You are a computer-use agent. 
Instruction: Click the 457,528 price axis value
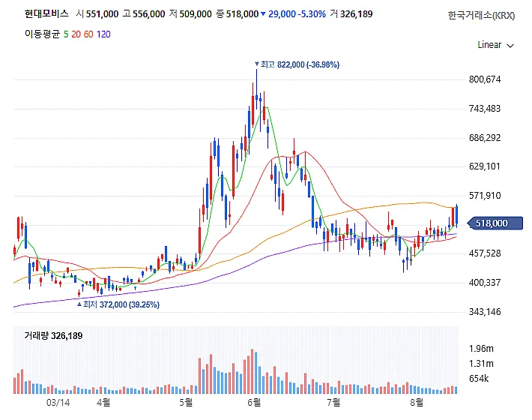pyautogui.click(x=485, y=253)
